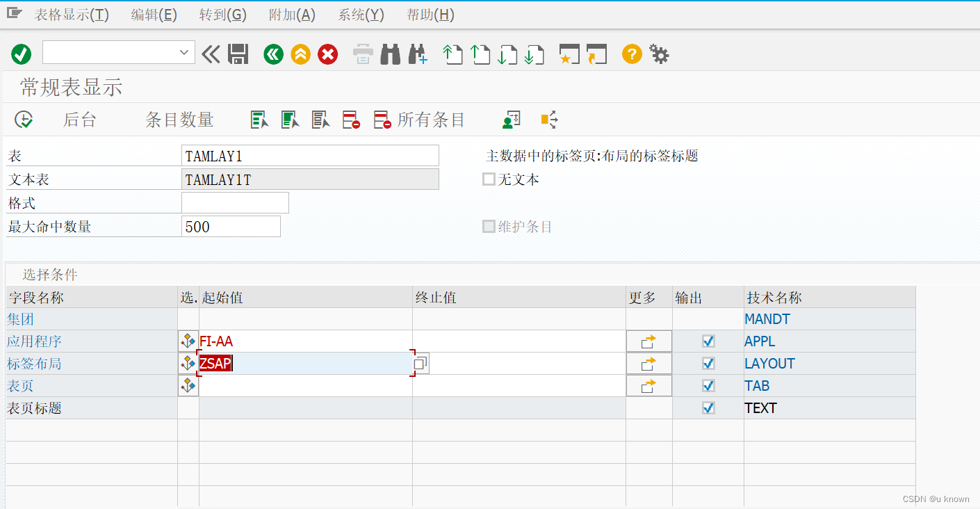
Task: Click the FI-AA start value cell
Action: (x=306, y=341)
